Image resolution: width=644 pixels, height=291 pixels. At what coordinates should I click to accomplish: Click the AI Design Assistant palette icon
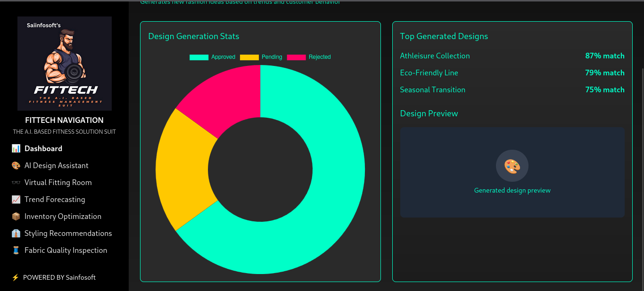point(16,166)
